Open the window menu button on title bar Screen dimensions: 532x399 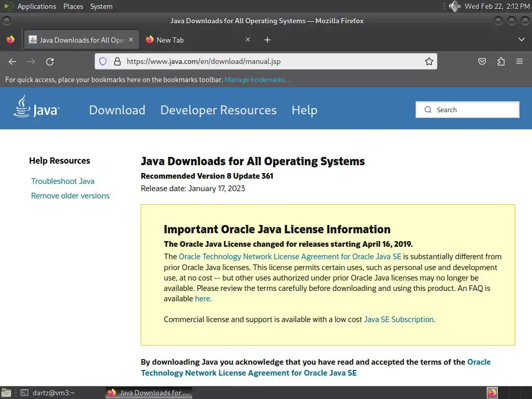point(6,21)
